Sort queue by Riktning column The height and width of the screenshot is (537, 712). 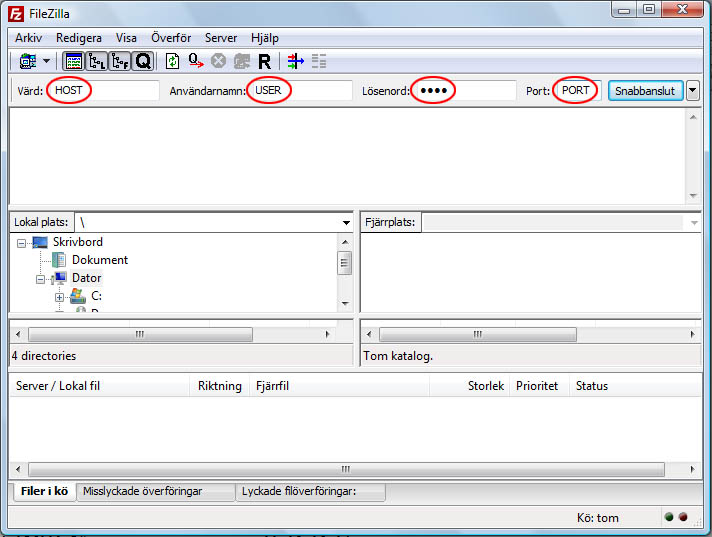pyautogui.click(x=220, y=386)
